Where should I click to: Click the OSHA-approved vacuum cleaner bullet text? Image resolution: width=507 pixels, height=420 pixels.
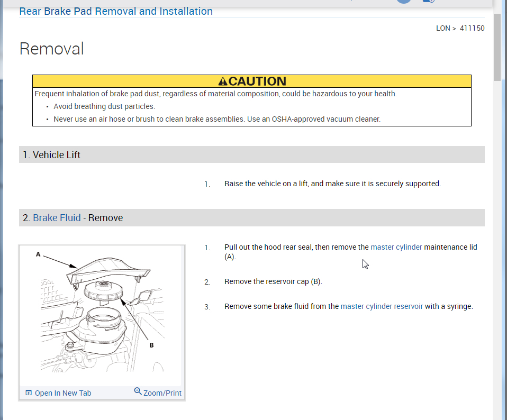[217, 119]
